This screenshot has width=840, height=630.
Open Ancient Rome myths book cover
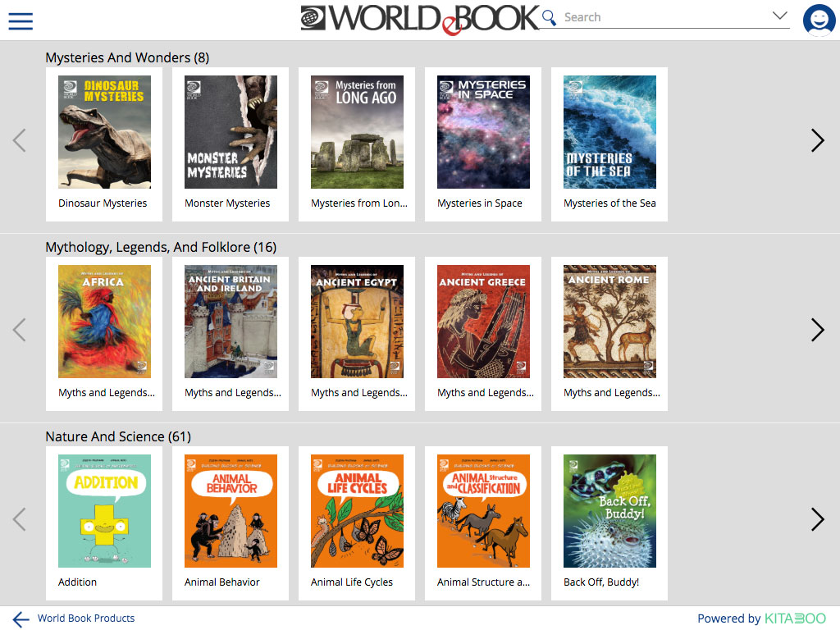609,322
